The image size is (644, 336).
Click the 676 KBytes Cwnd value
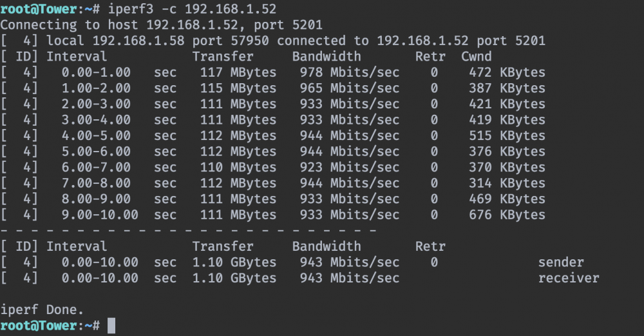pos(507,215)
